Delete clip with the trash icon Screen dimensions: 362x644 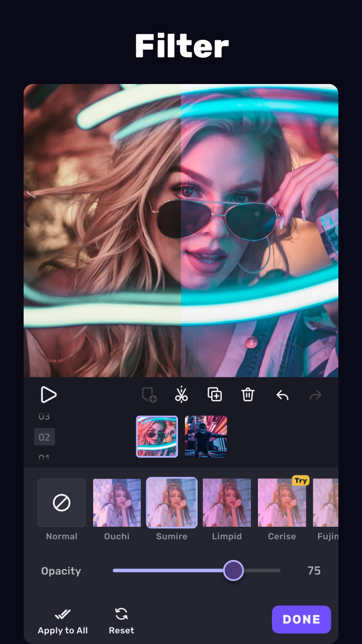coord(248,394)
